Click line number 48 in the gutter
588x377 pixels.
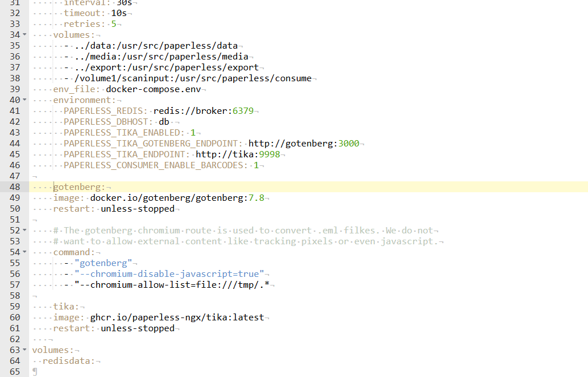pyautogui.click(x=15, y=187)
